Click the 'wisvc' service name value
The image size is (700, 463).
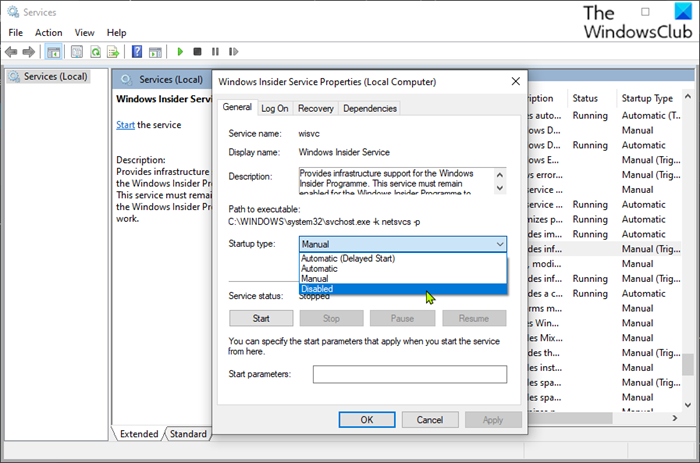[x=309, y=133]
